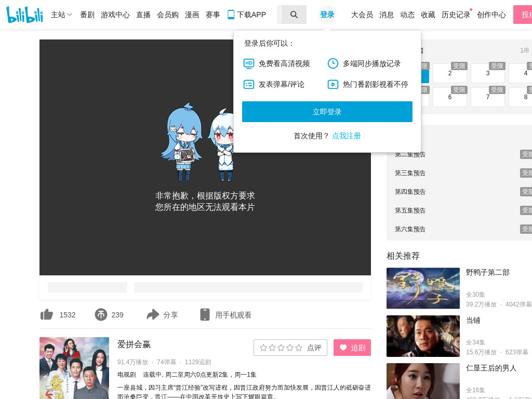The image size is (532, 399).
Task: Select episode 2 in the episode grid
Action: tap(450, 73)
